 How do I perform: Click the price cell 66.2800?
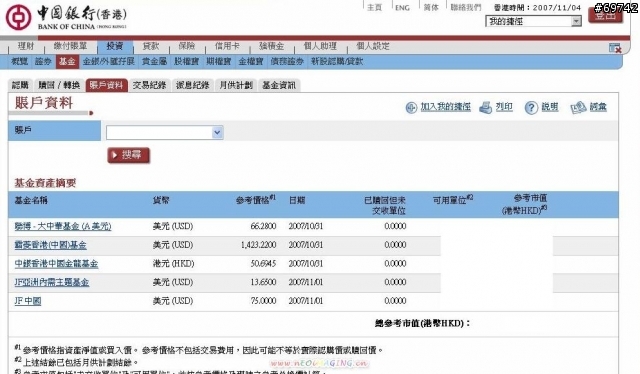point(263,226)
